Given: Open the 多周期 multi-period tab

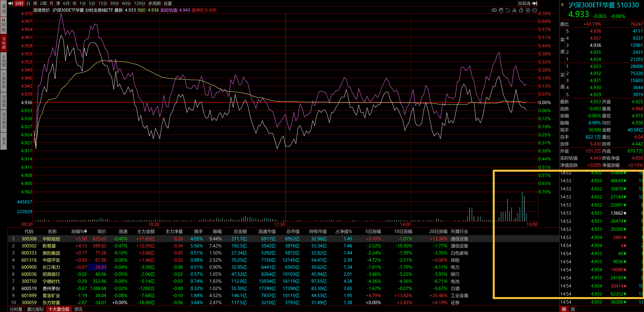Looking at the screenshot, I should tap(154, 3).
